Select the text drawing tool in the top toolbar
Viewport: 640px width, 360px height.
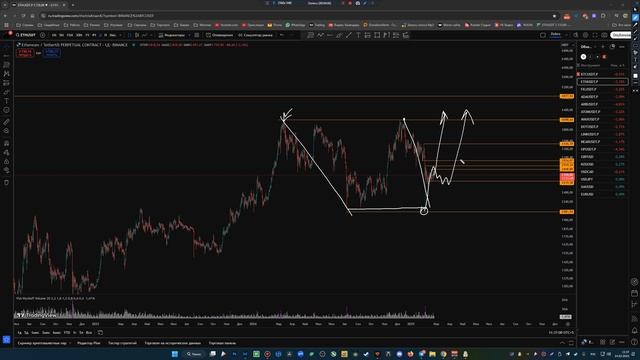358,35
